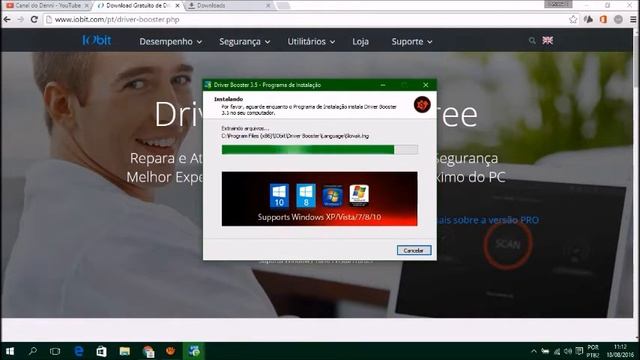Image resolution: width=640 pixels, height=360 pixels.
Task: Click the IObit logo
Action: [97, 40]
